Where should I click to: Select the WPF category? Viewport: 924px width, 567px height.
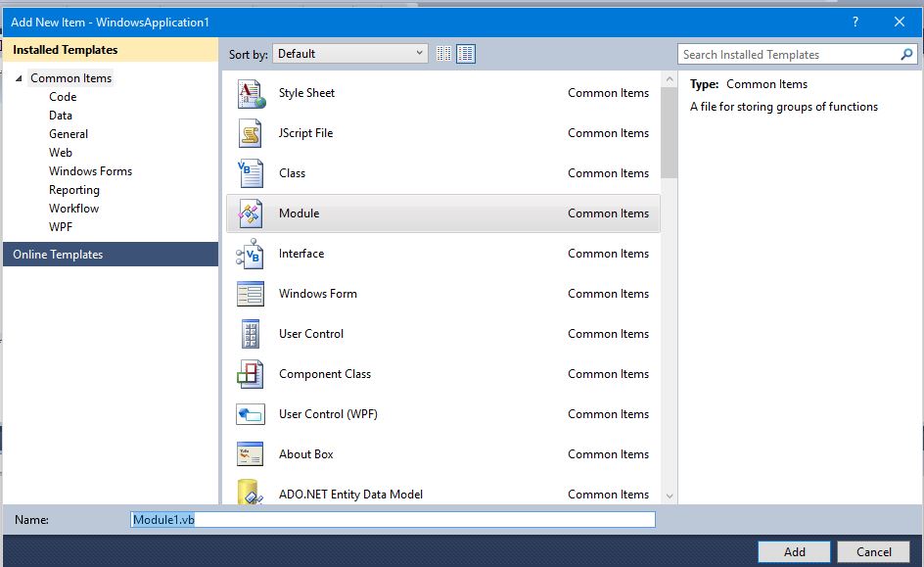pos(61,226)
